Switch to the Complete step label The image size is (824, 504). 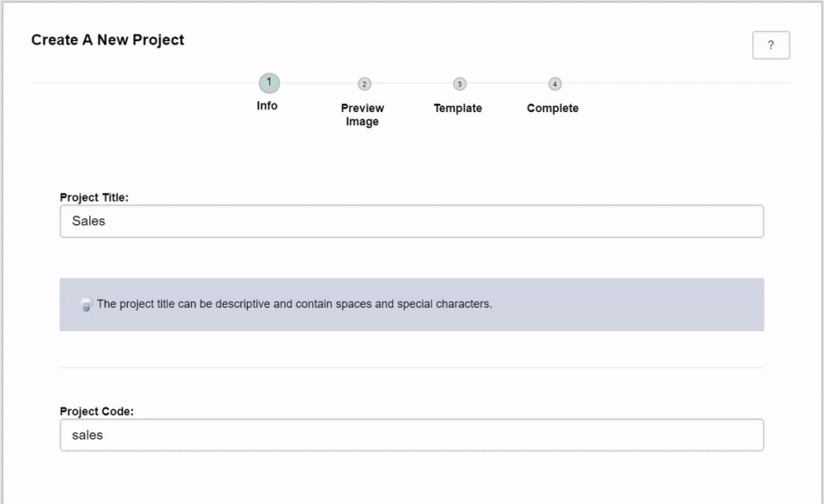(553, 108)
